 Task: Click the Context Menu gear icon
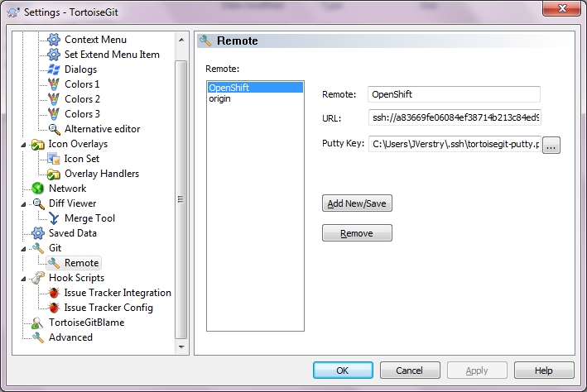point(54,39)
